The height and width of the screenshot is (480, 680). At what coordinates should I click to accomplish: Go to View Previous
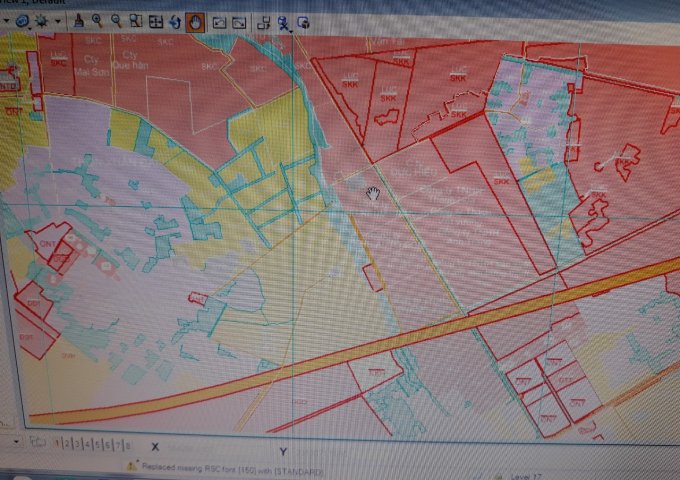coord(220,20)
